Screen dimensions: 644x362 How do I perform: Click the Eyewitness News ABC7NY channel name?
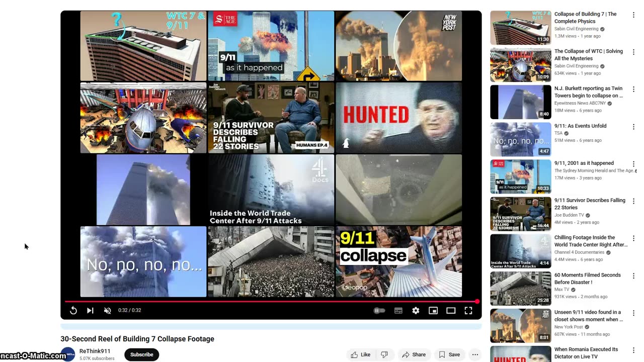point(580,104)
